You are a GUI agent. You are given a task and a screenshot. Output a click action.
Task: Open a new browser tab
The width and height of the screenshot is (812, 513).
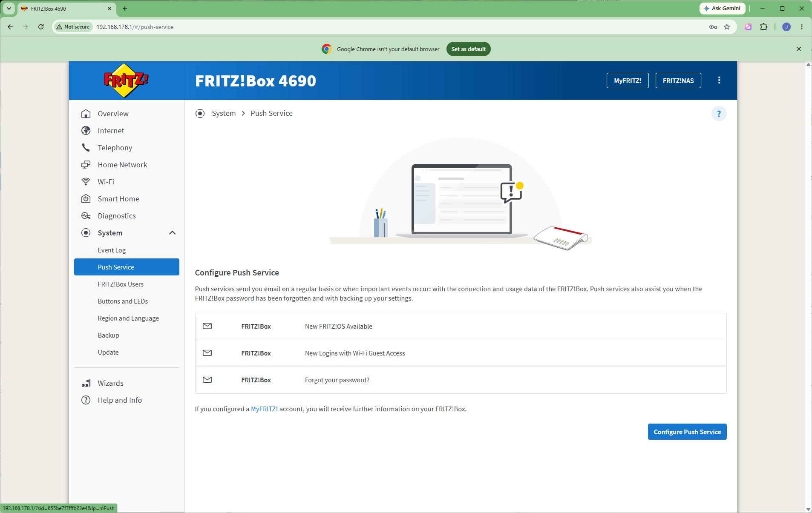click(x=125, y=9)
